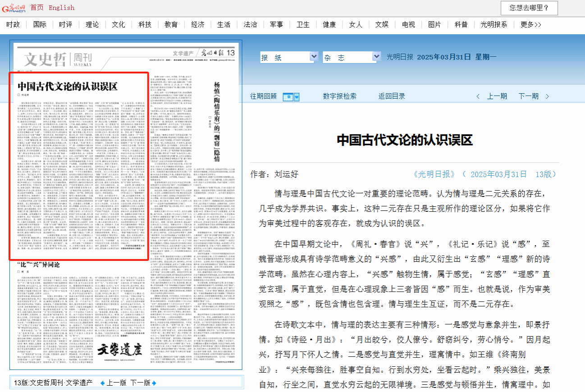Click the blue left arrow before 上一版
The image size is (585, 392).
pyautogui.click(x=102, y=383)
